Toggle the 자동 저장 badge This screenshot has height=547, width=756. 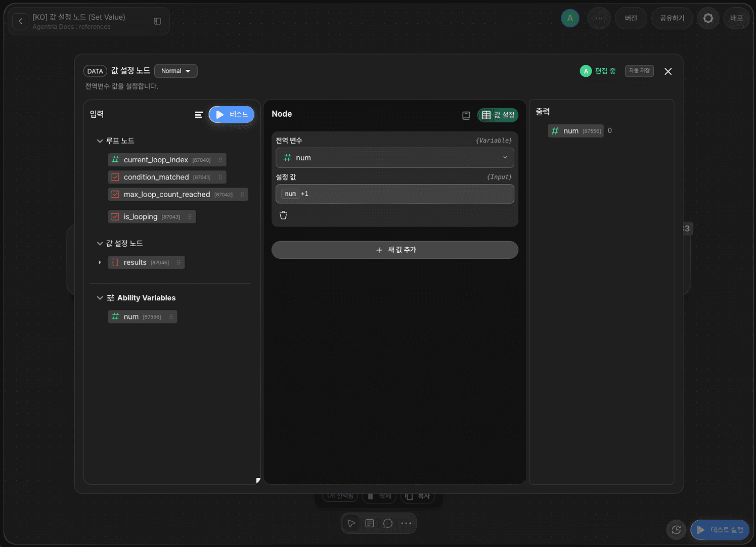coord(639,71)
